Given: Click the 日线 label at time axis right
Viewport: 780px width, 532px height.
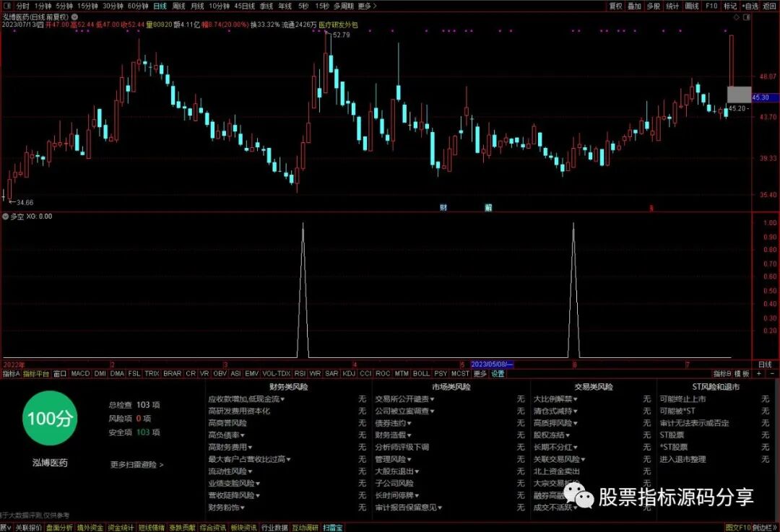Looking at the screenshot, I should click(765, 365).
